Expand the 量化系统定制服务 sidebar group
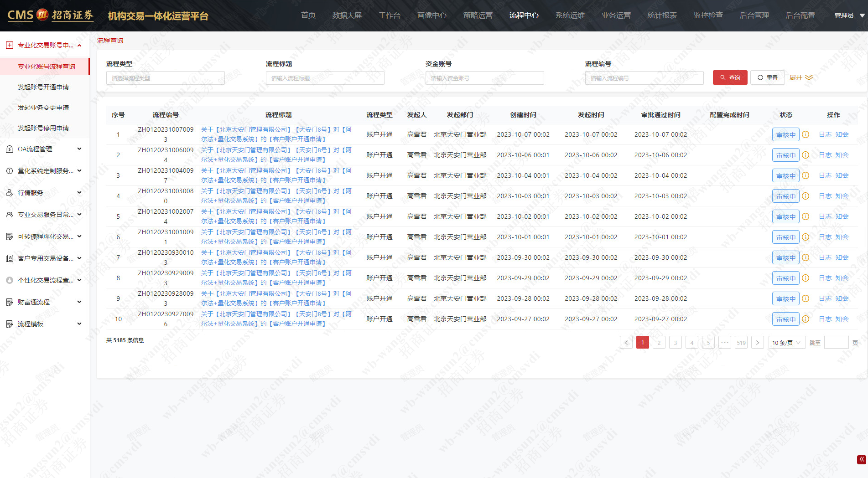 tap(79, 171)
